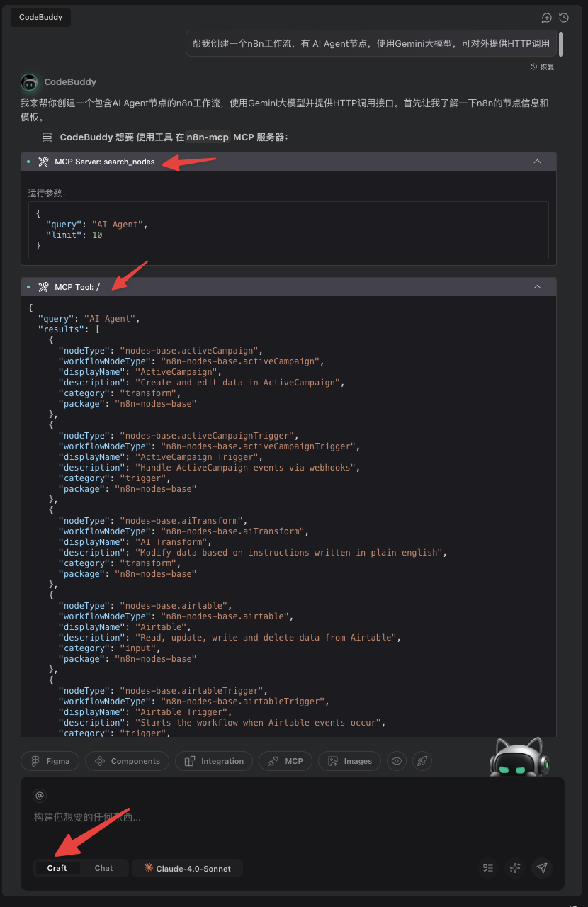Click the Figma logo icon
Image resolution: width=588 pixels, height=907 pixels.
click(34, 761)
